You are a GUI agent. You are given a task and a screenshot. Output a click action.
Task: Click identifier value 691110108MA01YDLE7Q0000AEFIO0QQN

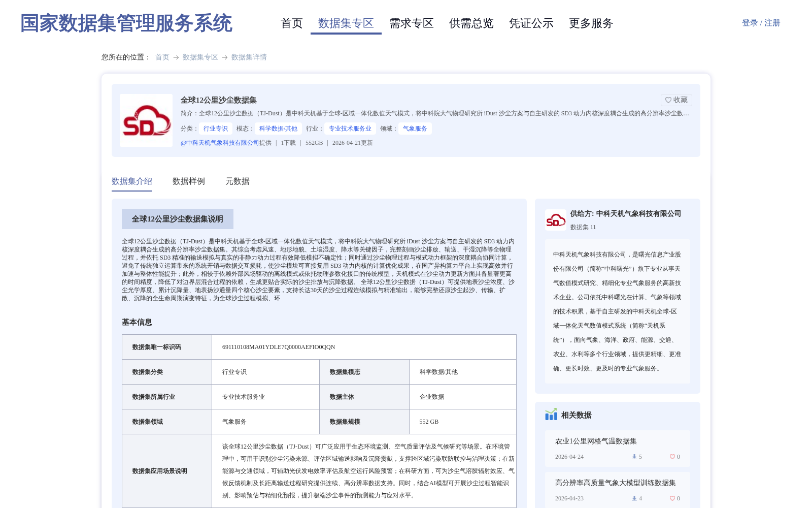point(279,347)
